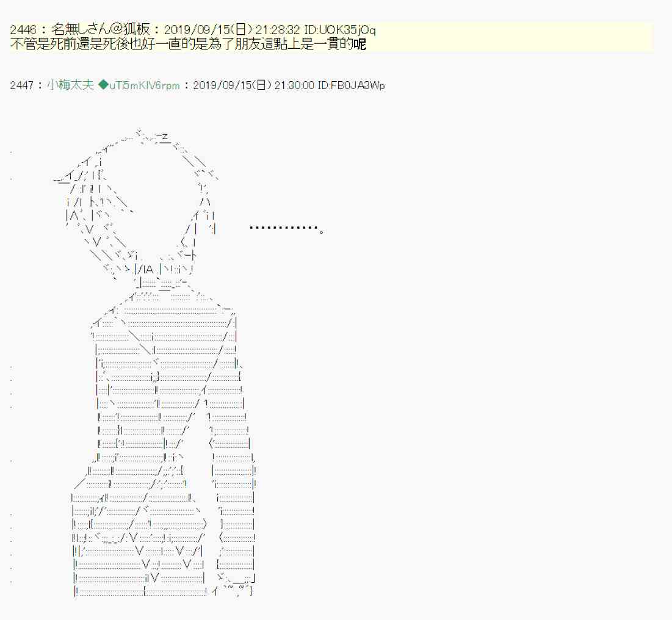Click the bold 呢 character ending the comment
This screenshot has height=620, width=672.
coord(360,44)
